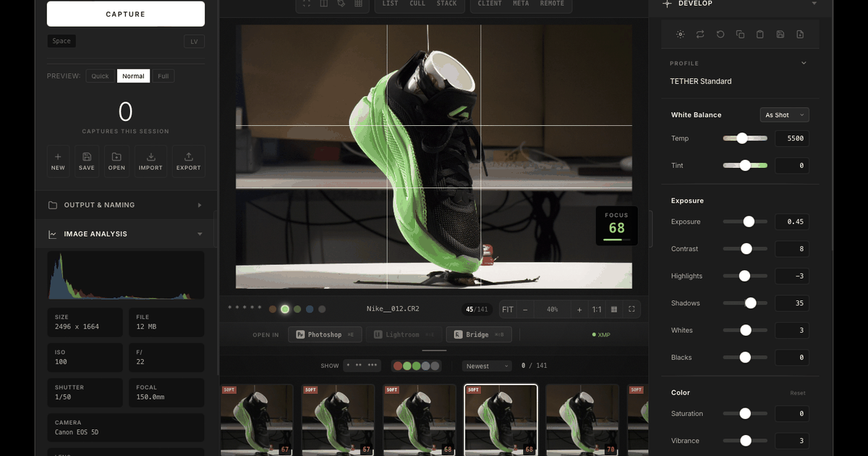The height and width of the screenshot is (456, 868).
Task: Click the star rating filter next to SHOW
Action: [362, 366]
